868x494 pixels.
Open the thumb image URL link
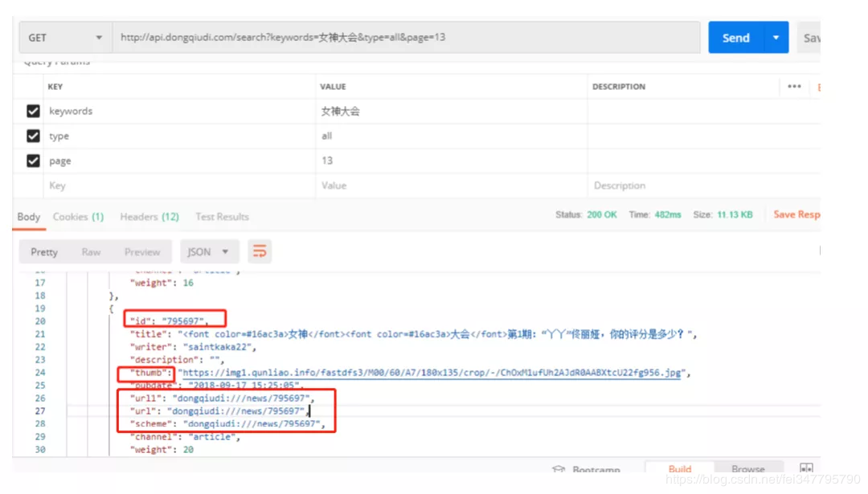[432, 373]
